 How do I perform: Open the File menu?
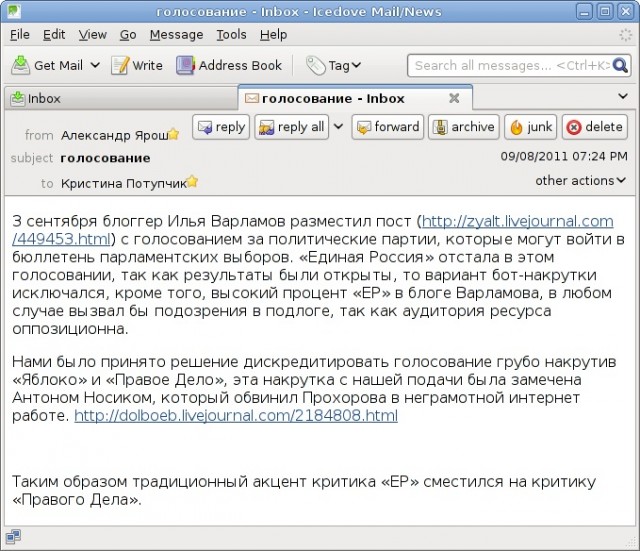click(x=20, y=35)
